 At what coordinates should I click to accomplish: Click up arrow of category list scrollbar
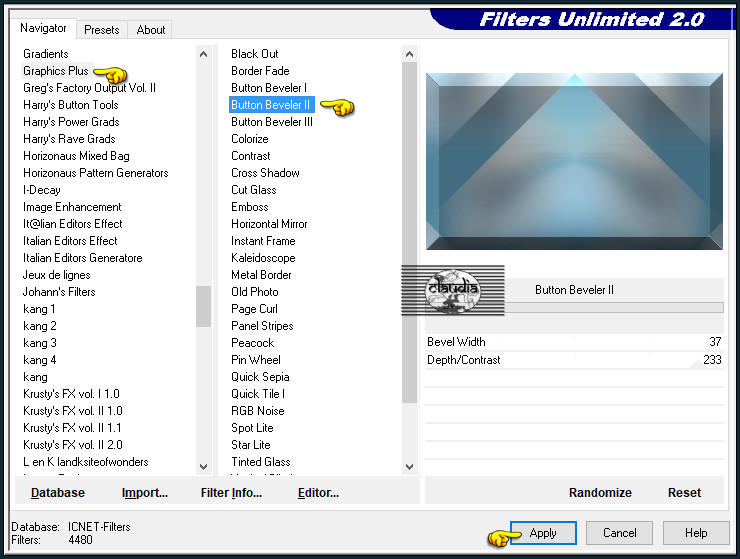click(x=203, y=54)
